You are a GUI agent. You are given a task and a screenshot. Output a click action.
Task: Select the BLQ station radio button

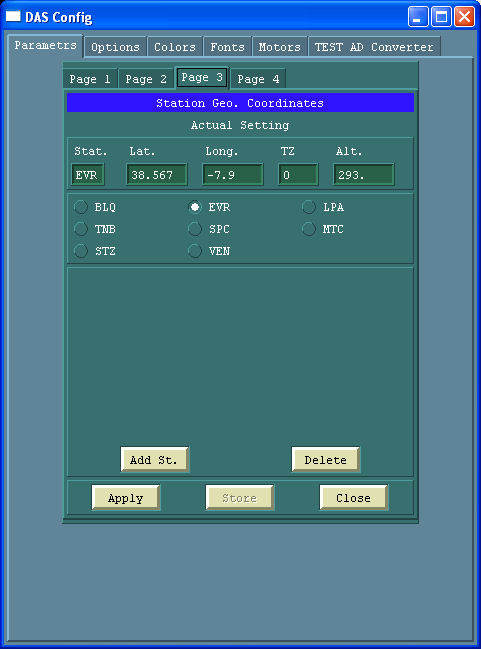coord(81,207)
